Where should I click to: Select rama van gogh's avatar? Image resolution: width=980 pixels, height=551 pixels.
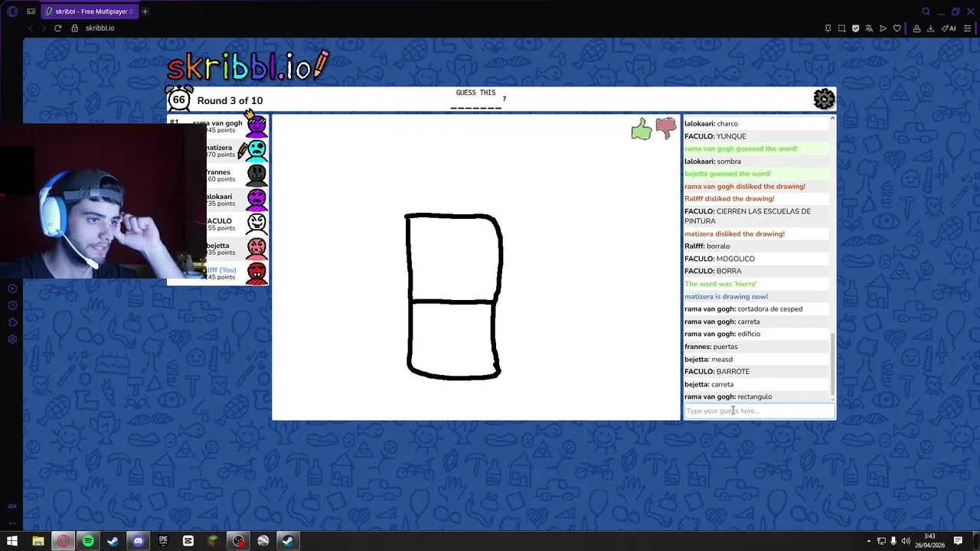256,126
